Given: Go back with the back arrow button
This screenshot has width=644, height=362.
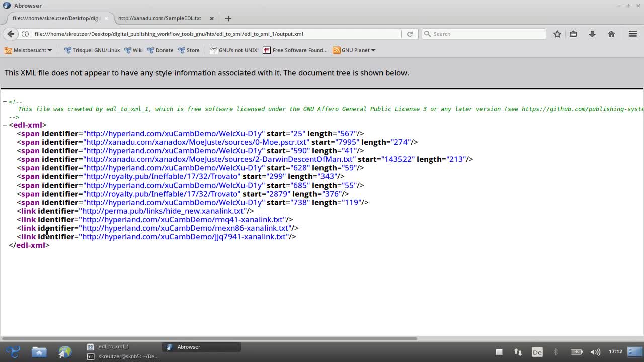Looking at the screenshot, I should (x=11, y=34).
